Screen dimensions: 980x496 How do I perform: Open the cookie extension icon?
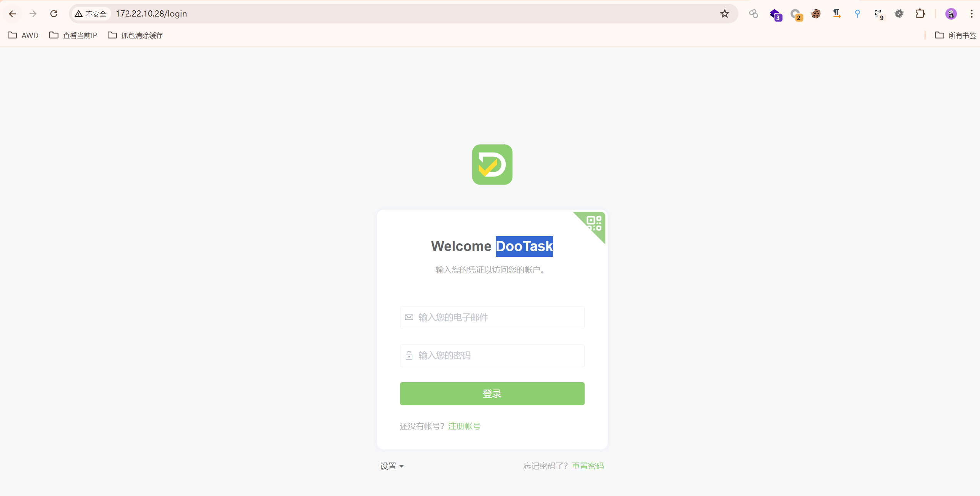pos(816,14)
